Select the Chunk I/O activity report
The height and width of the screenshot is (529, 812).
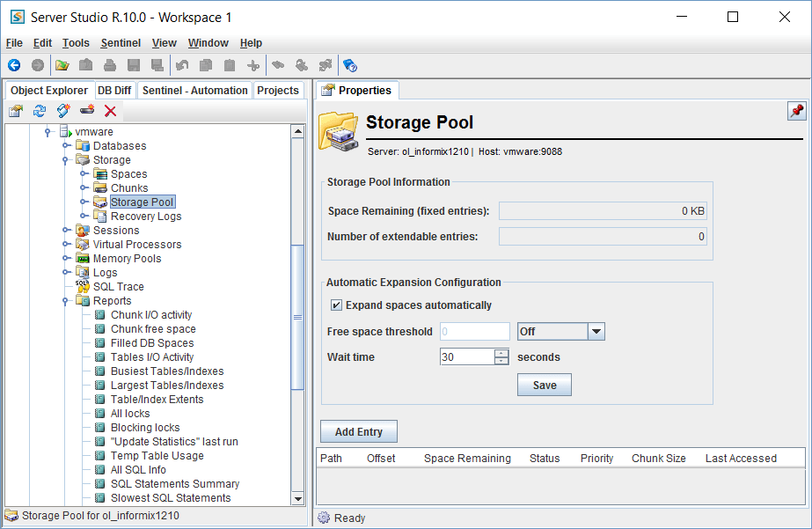[x=150, y=315]
